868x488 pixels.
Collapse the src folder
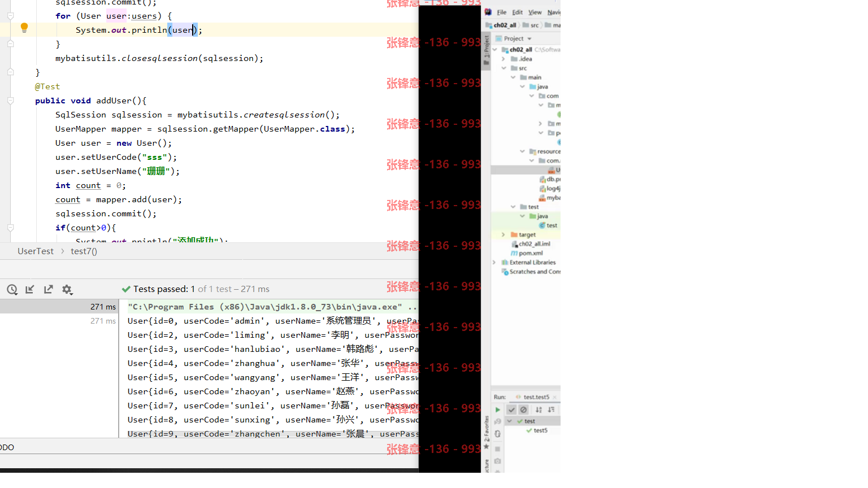[504, 68]
